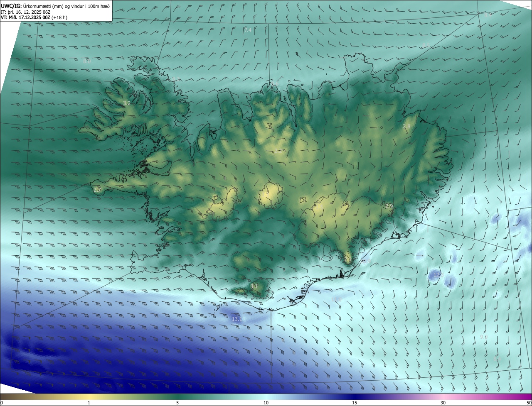This screenshot has width=532, height=406.
Task: Click the 2.9 value label near southeast glacier
Action: pos(389,206)
